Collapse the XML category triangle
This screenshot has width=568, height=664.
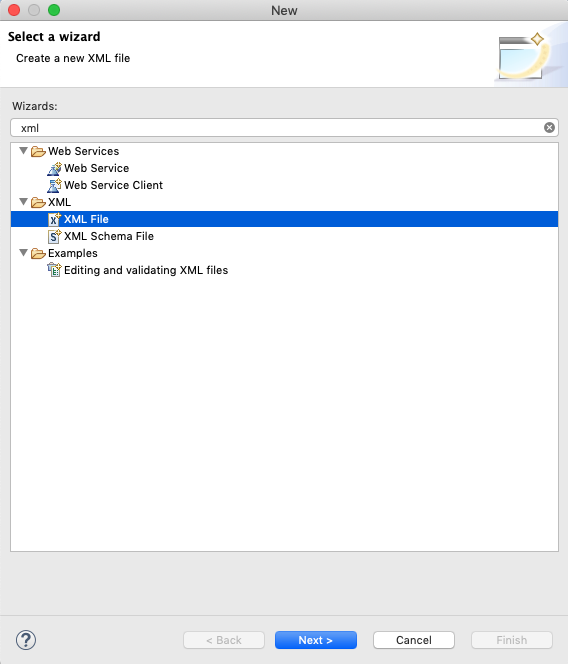24,202
